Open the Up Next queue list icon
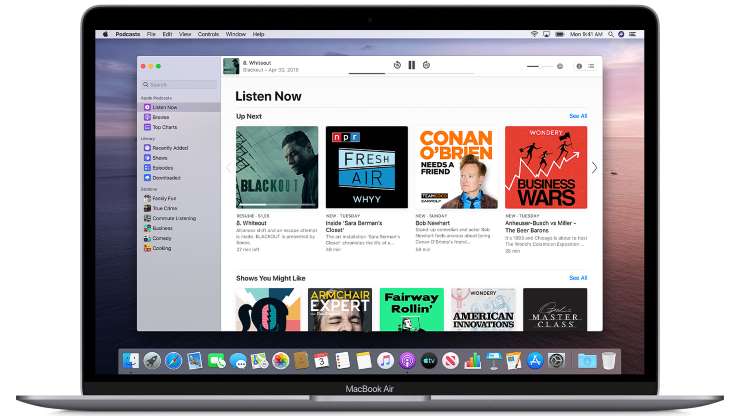Screen dimensions: 740x416 591,67
